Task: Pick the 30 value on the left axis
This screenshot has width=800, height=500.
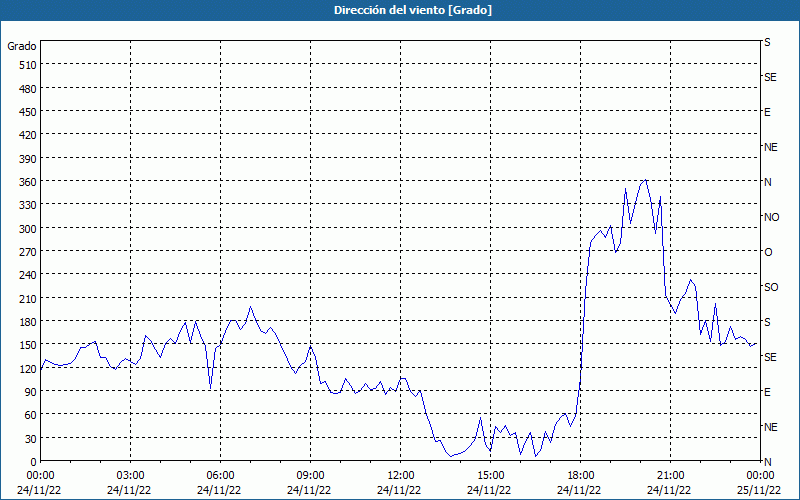Action: pos(31,439)
